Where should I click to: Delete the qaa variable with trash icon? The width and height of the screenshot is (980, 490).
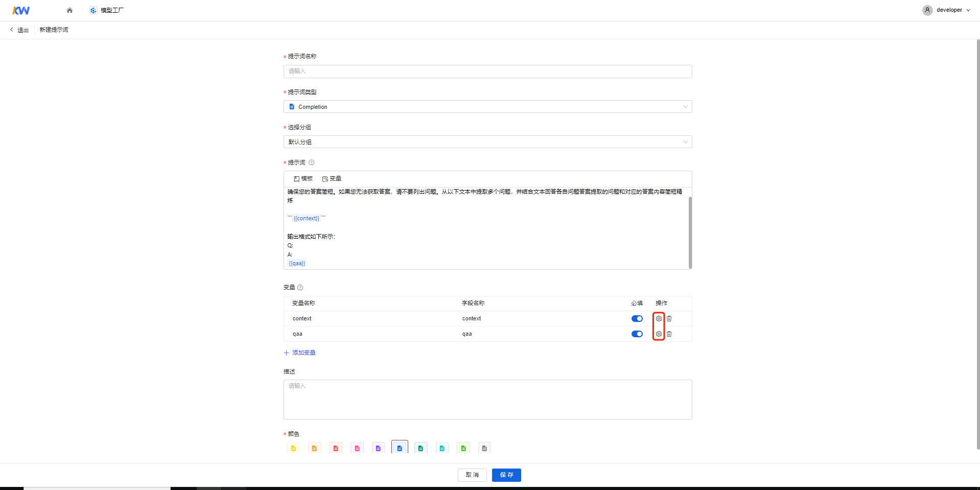pos(669,334)
